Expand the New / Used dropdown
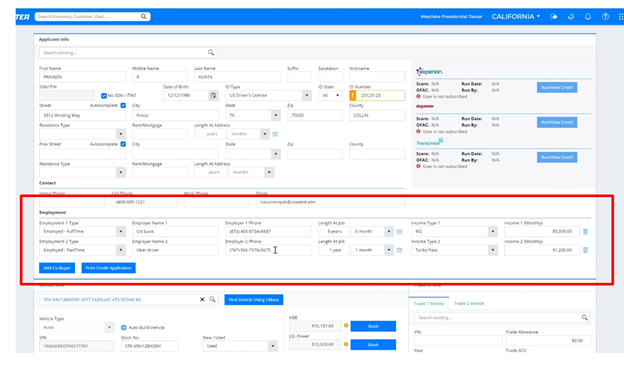The width and height of the screenshot is (624, 366). click(x=273, y=346)
